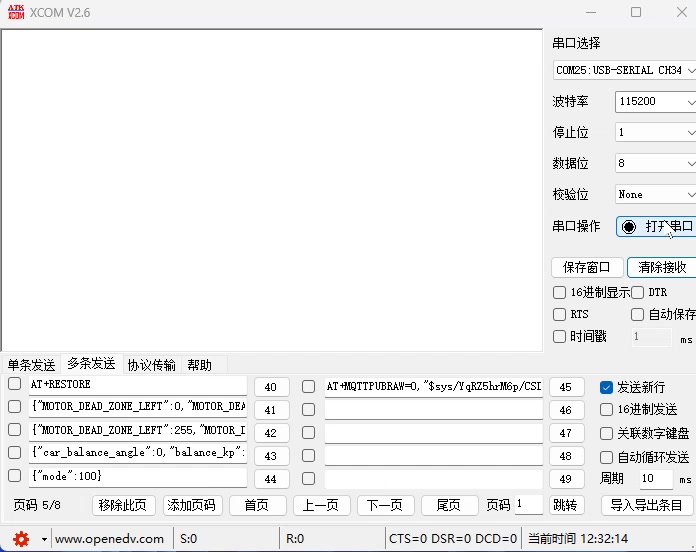Open the 帮助 help tab

pyautogui.click(x=200, y=365)
